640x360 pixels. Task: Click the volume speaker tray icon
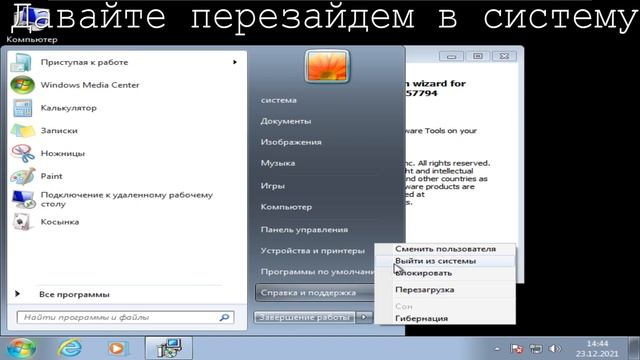point(554,349)
